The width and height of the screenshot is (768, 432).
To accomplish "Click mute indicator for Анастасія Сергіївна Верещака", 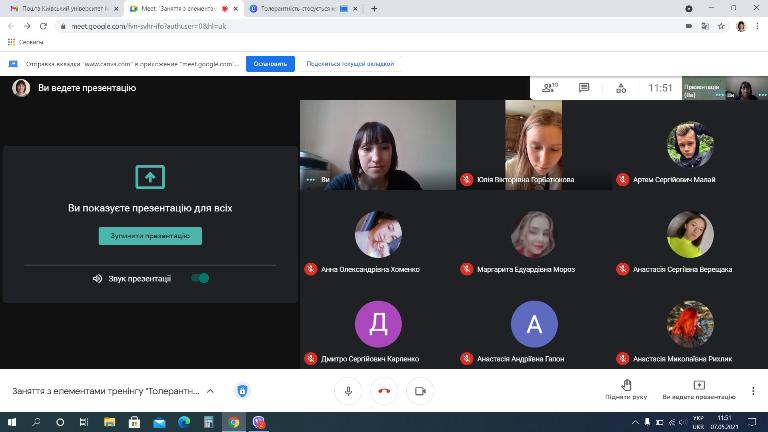I will tap(623, 269).
